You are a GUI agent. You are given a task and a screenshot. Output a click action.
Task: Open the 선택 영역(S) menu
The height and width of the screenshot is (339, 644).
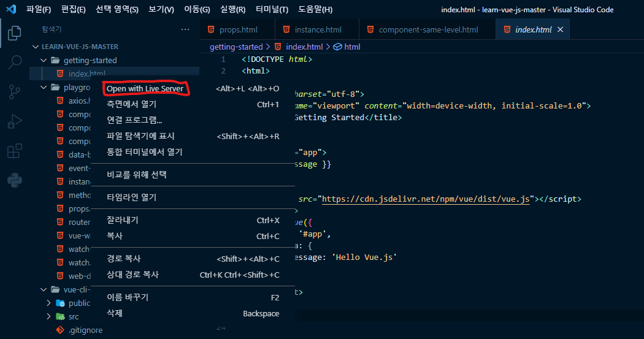pyautogui.click(x=117, y=9)
